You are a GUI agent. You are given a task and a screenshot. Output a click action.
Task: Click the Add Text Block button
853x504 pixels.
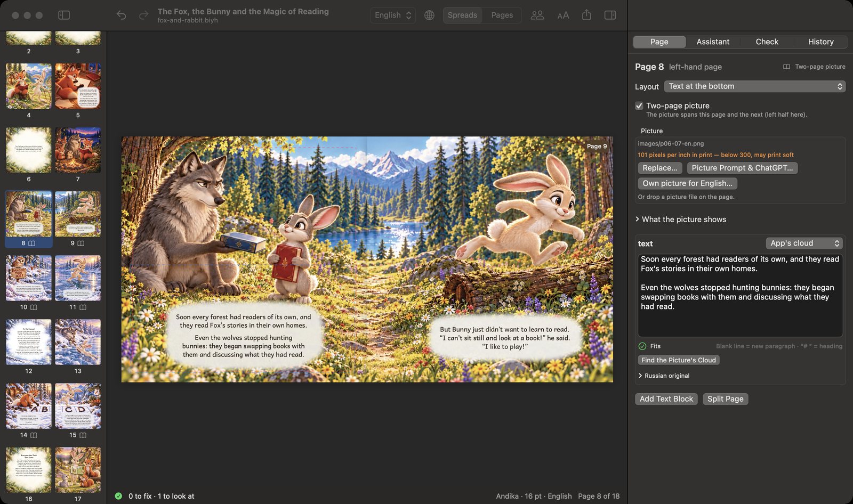[x=666, y=399]
